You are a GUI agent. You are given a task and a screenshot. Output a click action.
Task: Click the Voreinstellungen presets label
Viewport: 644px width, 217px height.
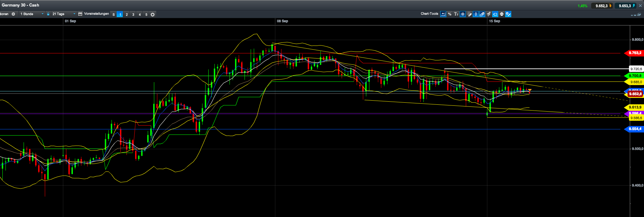pyautogui.click(x=96, y=14)
